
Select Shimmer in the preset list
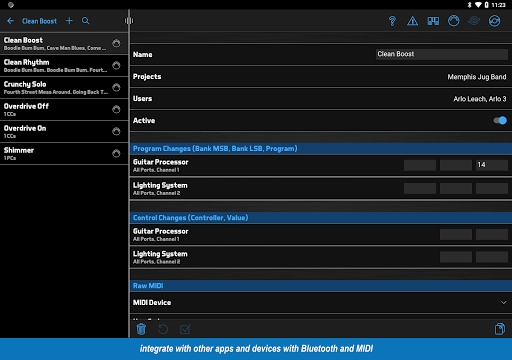click(x=64, y=154)
